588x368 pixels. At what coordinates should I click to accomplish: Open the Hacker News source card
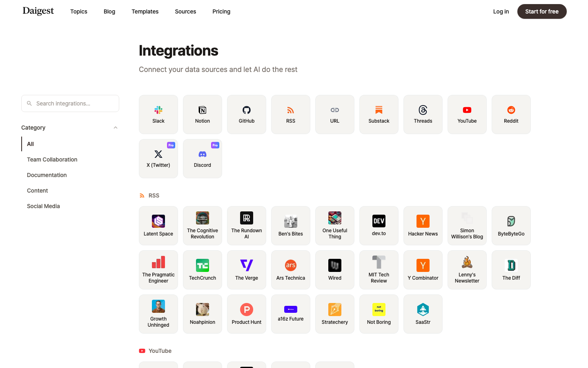tap(423, 226)
